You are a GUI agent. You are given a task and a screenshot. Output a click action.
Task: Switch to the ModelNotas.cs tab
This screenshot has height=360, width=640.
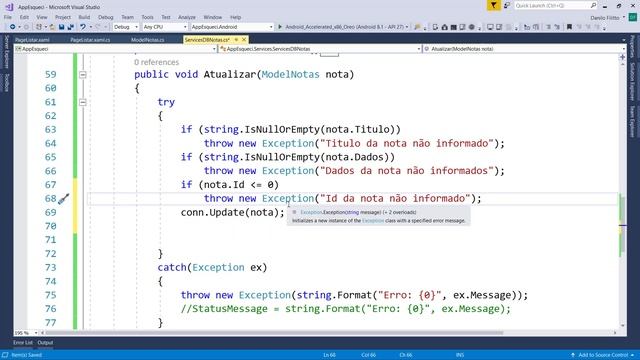[147, 40]
